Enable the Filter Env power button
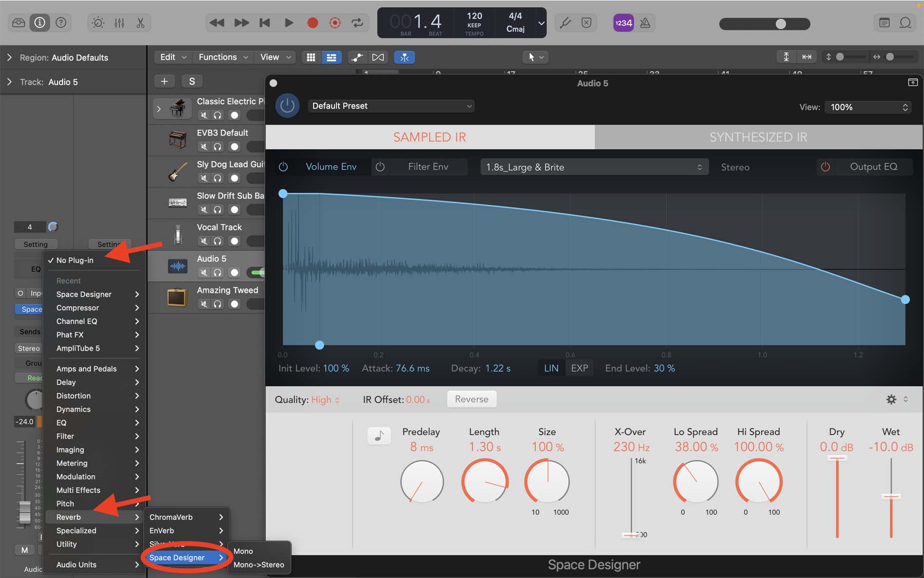924x578 pixels. [x=380, y=166]
